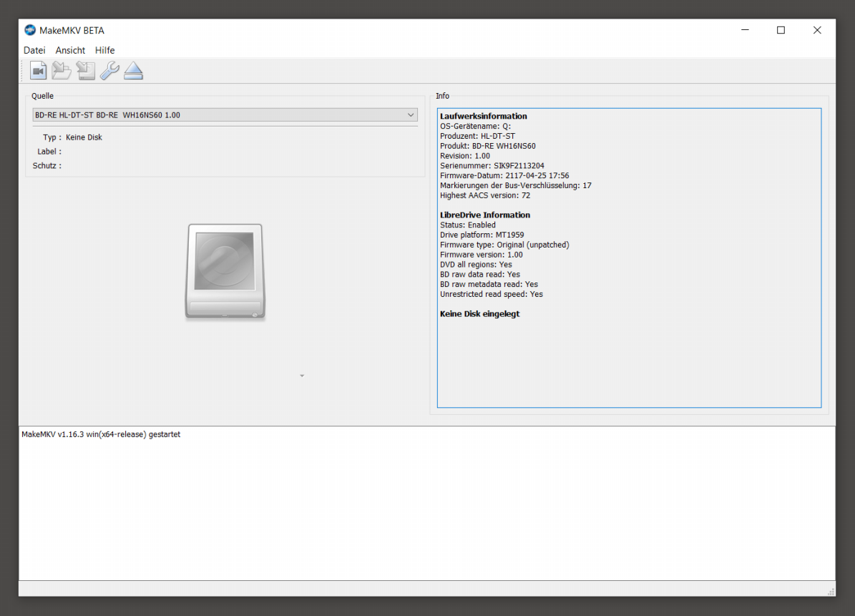The image size is (855, 616).
Task: Open the Ansicht menu
Action: 70,50
